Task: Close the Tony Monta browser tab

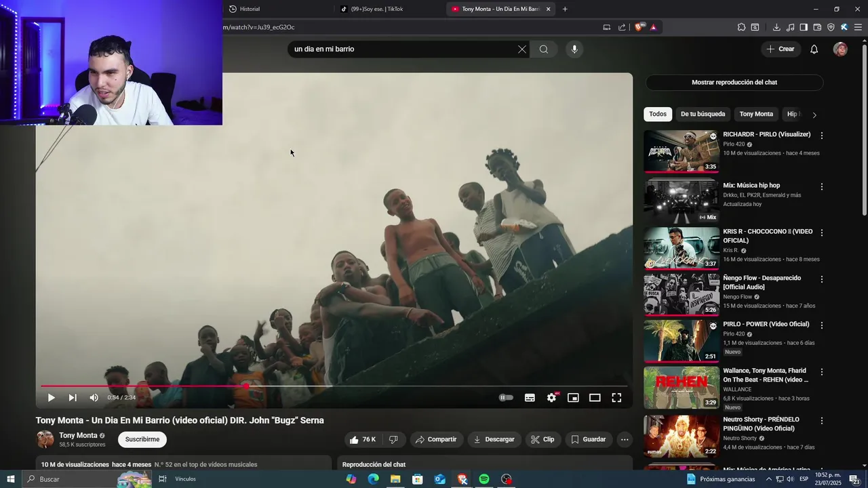Action: tap(548, 9)
